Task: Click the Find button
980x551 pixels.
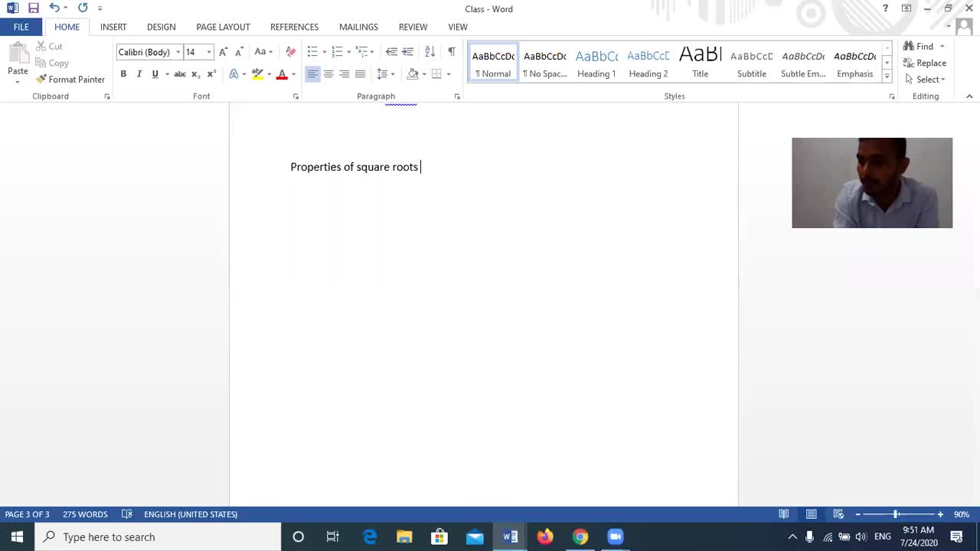Action: [919, 47]
